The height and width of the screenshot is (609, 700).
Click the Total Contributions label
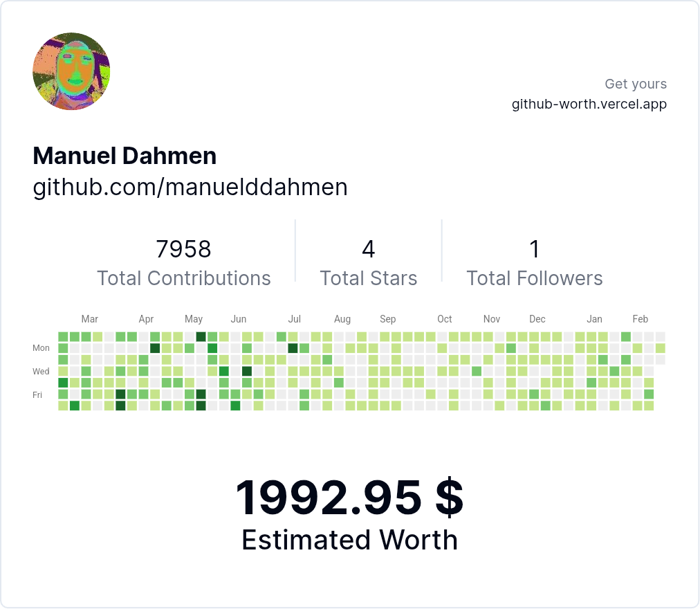(x=183, y=278)
